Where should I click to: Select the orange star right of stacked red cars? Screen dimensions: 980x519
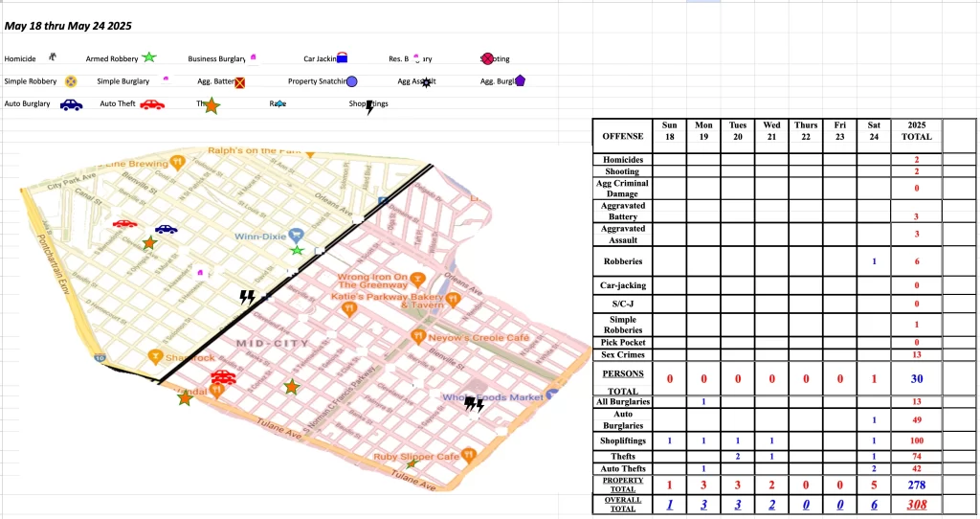[x=291, y=387]
